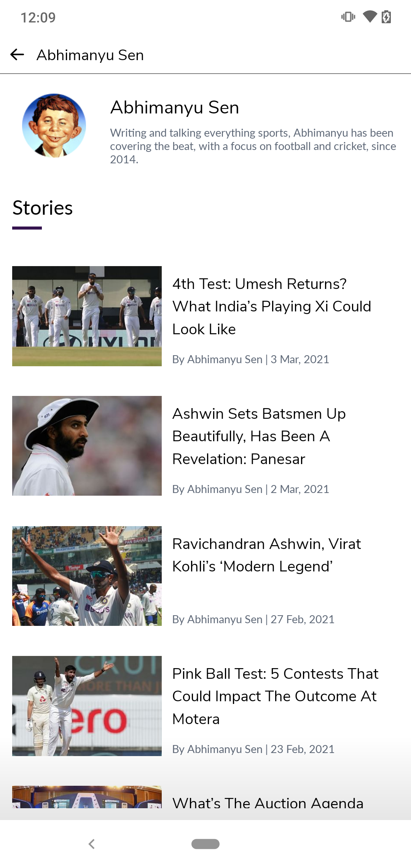Tap the author name heading in profile
Viewport: 411px width, 868px height.
(175, 107)
